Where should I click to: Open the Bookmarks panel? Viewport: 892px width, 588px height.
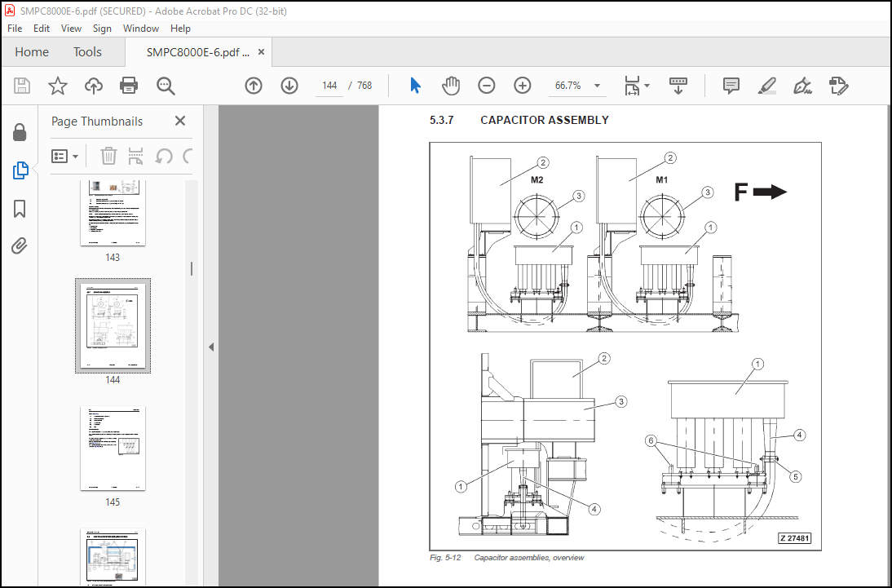(x=20, y=209)
